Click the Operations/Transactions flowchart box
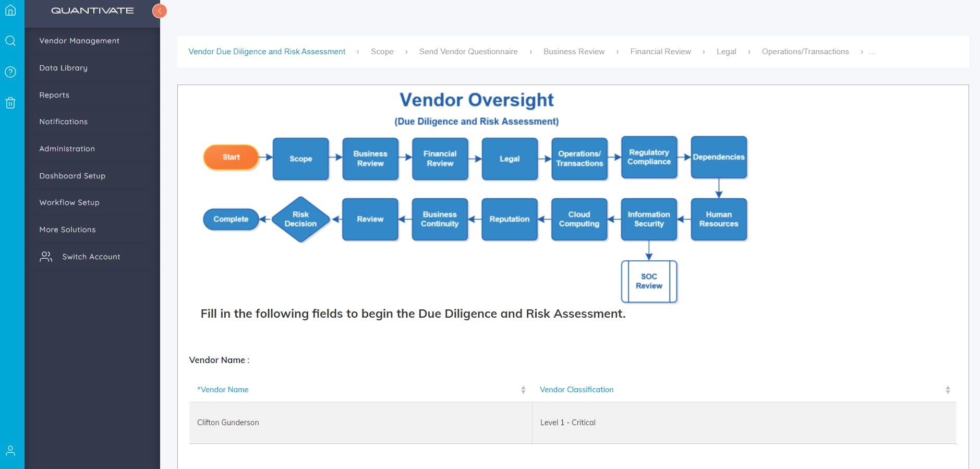980x469 pixels. pos(579,159)
